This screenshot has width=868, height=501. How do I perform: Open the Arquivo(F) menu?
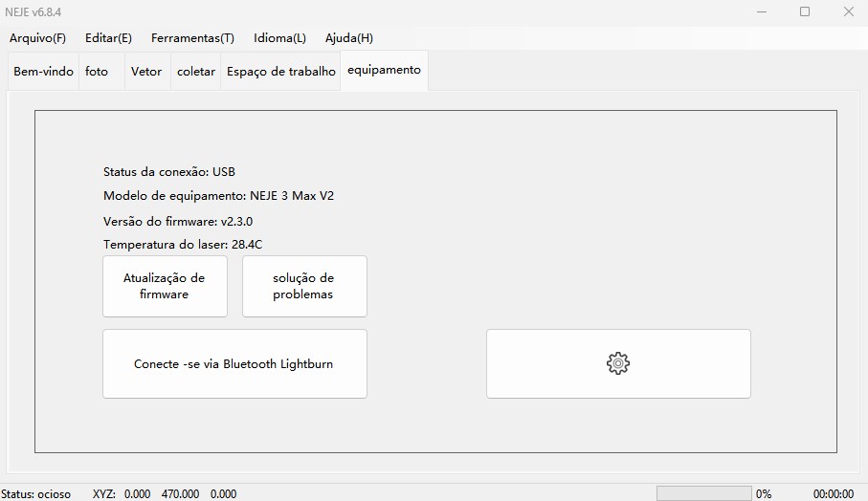(x=37, y=38)
